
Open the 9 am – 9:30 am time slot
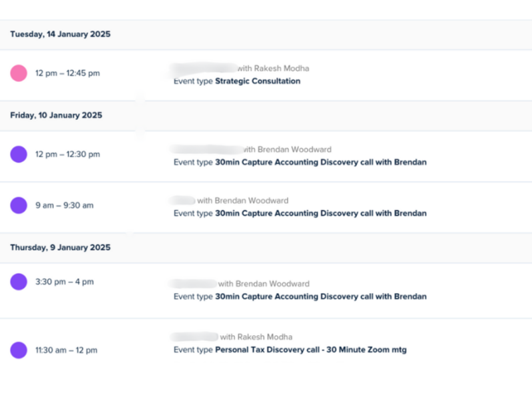[x=64, y=205]
